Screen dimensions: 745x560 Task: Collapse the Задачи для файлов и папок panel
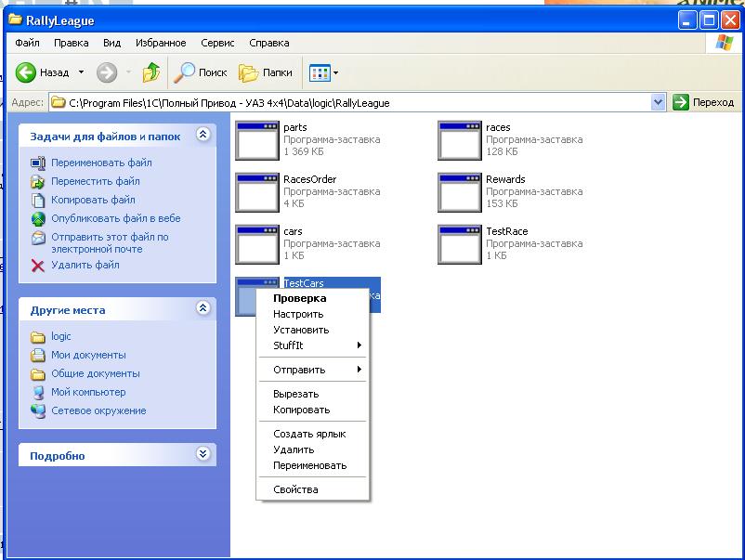[203, 135]
